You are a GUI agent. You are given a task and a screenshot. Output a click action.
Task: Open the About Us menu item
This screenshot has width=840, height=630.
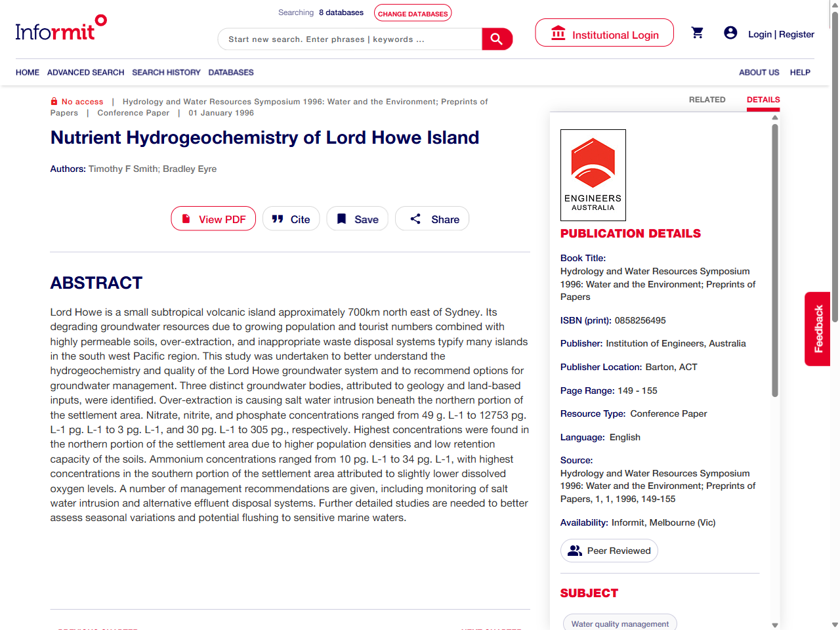pos(759,72)
